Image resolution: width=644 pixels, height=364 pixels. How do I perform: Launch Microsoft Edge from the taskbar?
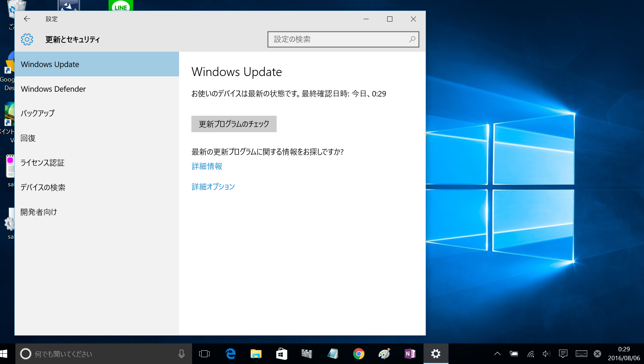(230, 354)
